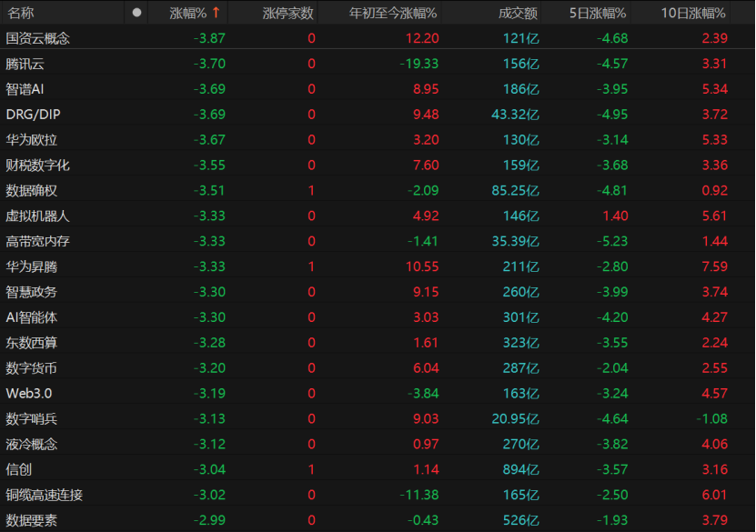
Task: Select the 智谱AI sector name
Action: 25,89
